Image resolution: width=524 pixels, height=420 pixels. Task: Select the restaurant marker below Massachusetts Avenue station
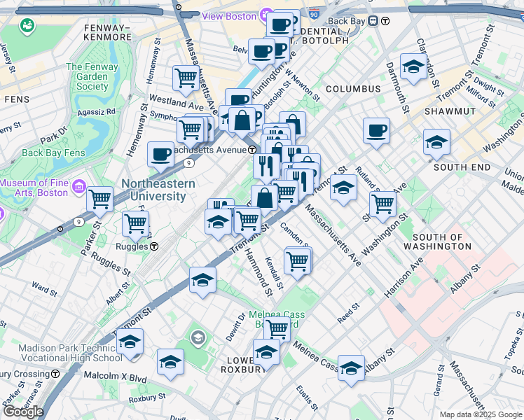click(266, 167)
